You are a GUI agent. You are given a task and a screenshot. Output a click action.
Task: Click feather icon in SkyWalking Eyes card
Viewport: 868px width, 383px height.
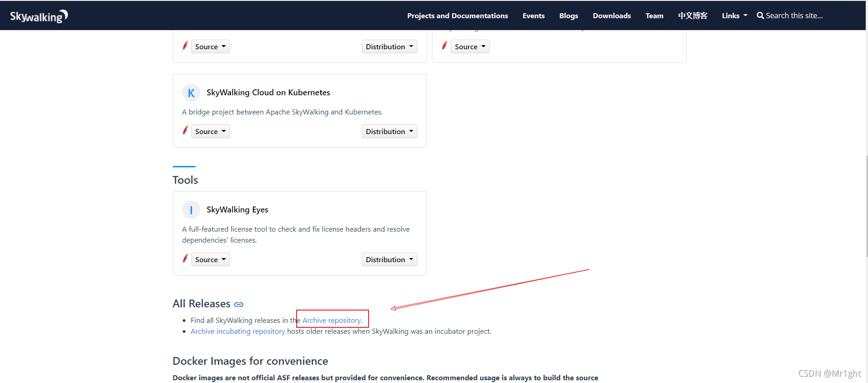click(185, 259)
